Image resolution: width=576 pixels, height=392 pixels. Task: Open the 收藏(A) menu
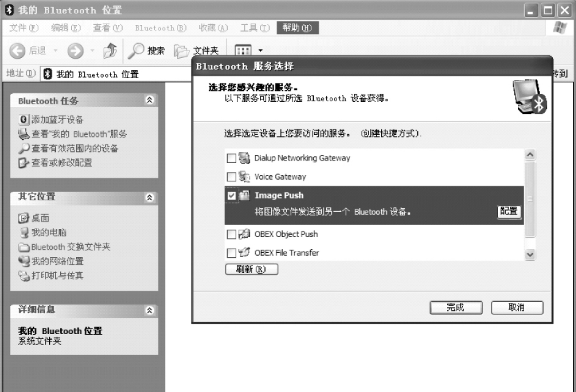[x=213, y=28]
